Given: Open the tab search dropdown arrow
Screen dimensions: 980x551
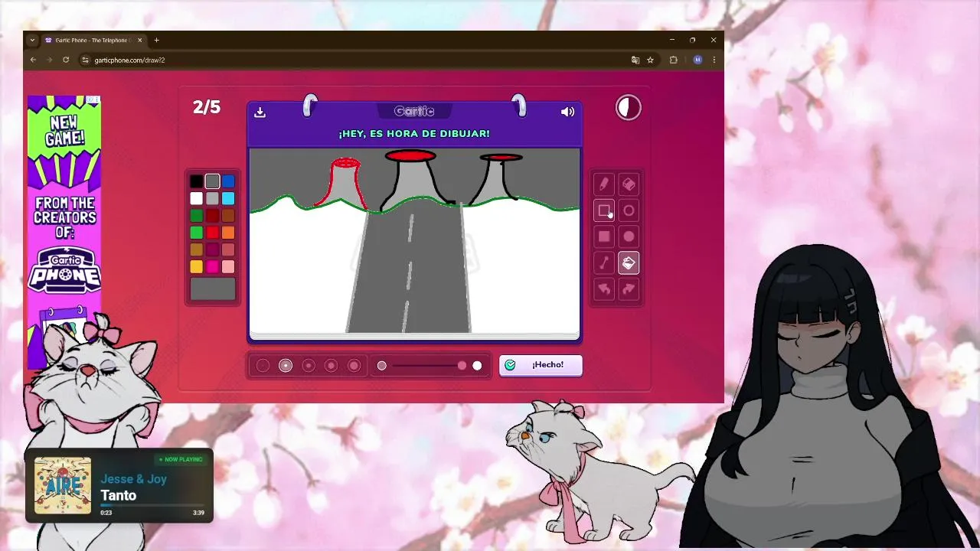Looking at the screenshot, I should [32, 40].
